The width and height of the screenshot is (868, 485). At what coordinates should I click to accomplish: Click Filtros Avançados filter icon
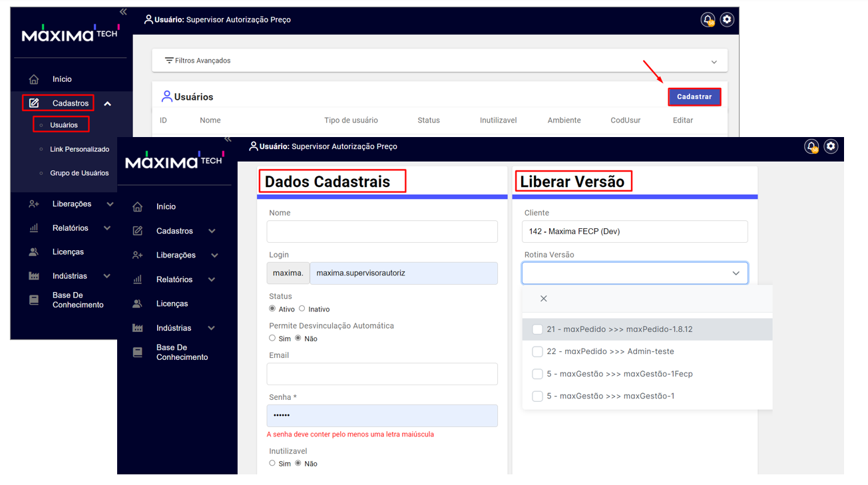pyautogui.click(x=169, y=61)
